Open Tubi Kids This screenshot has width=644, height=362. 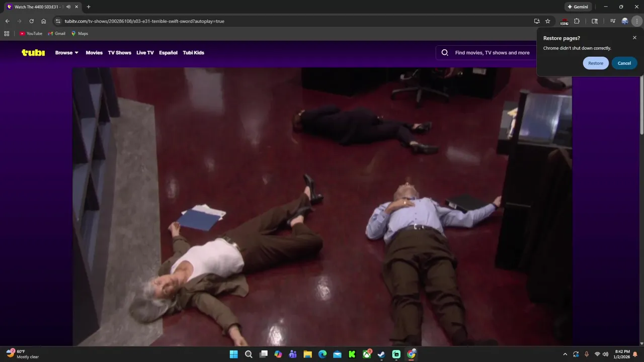click(x=193, y=52)
